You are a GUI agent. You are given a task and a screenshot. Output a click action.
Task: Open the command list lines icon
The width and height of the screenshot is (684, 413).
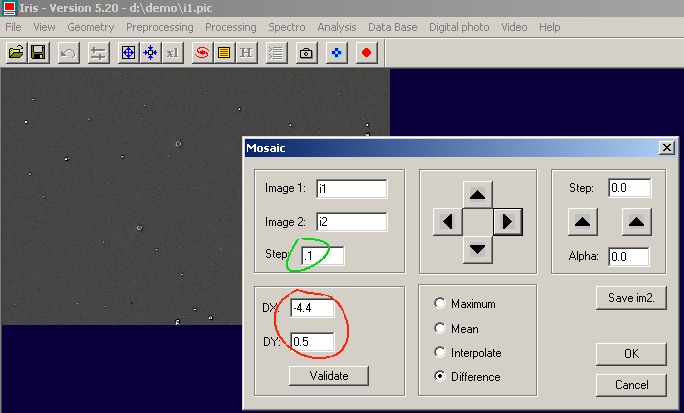coord(276,53)
